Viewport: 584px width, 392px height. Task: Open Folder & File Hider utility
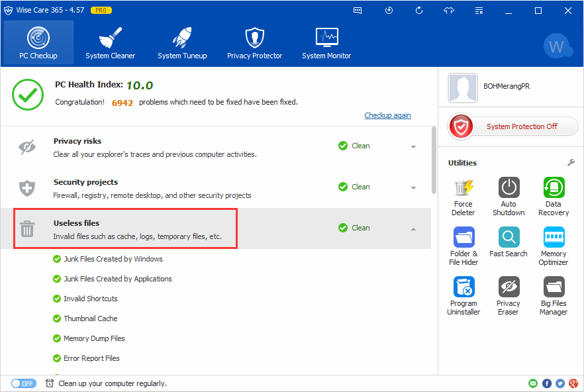(463, 246)
